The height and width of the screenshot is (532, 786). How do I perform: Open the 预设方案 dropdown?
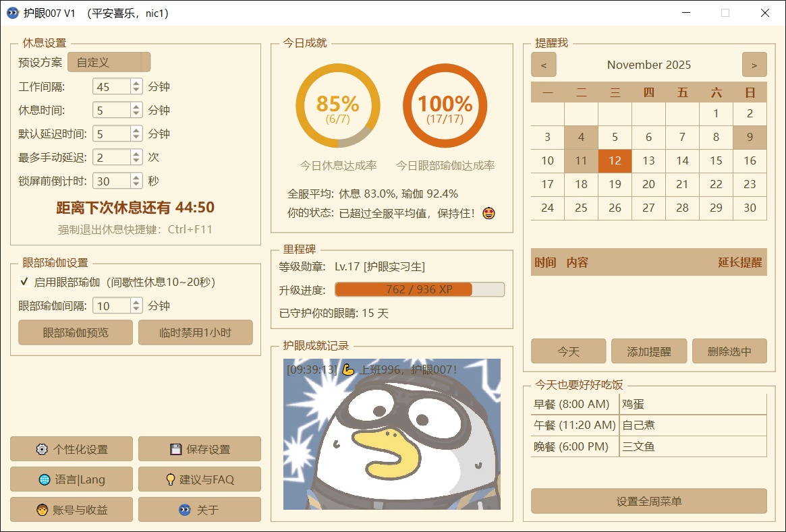pos(109,63)
